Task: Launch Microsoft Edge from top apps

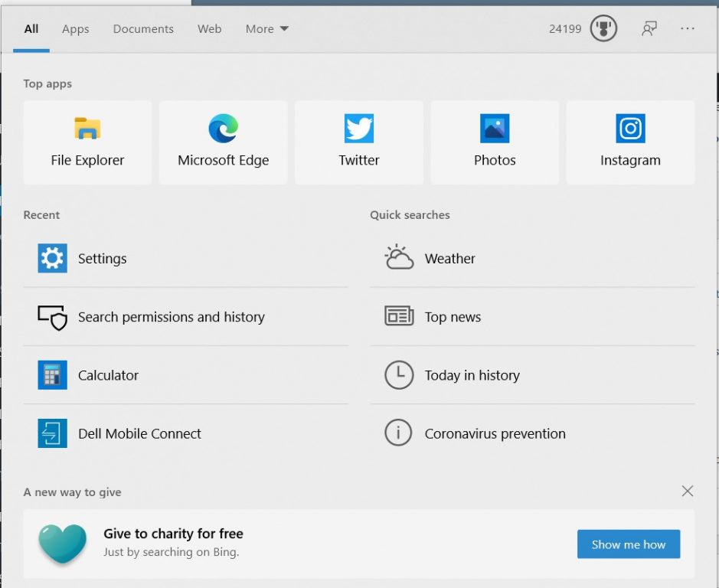Action: click(x=224, y=142)
